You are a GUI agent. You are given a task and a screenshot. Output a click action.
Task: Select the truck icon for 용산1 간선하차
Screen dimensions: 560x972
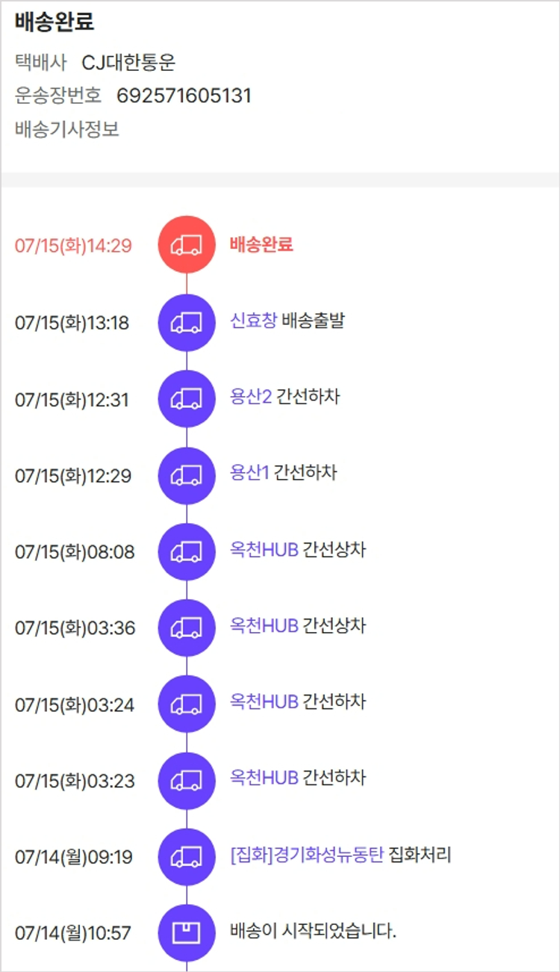(x=187, y=475)
